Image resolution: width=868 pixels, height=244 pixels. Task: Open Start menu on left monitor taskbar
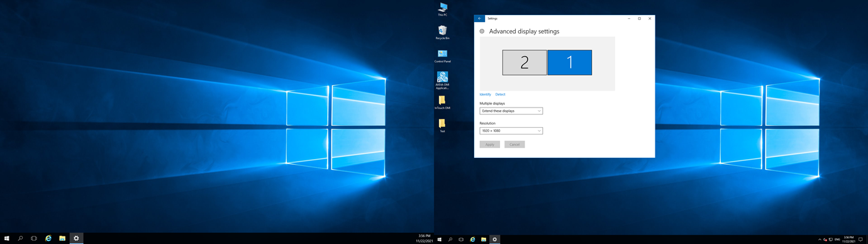[x=7, y=239]
